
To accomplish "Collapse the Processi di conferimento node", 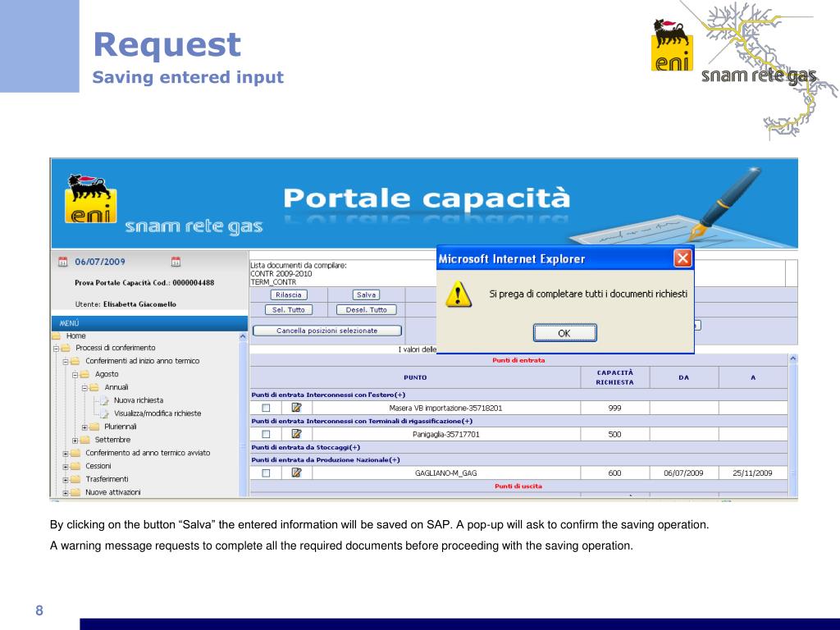I will [56, 349].
